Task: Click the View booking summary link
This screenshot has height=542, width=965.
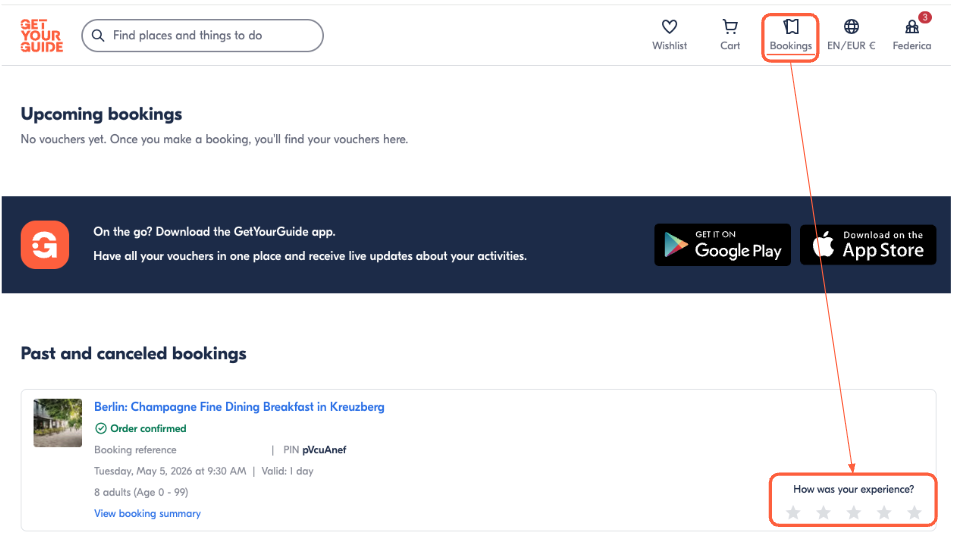Action: pos(147,513)
